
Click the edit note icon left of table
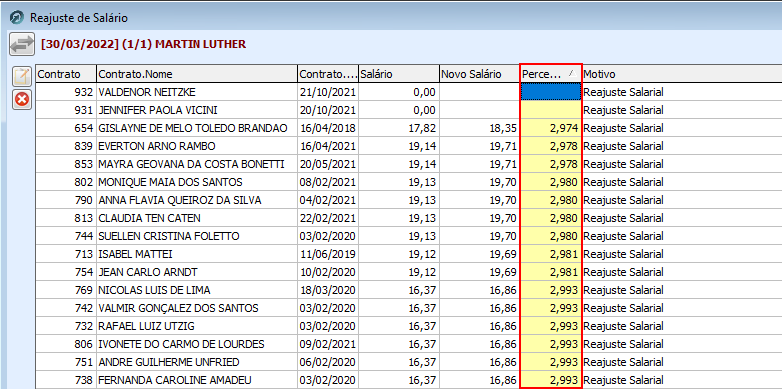pos(22,76)
